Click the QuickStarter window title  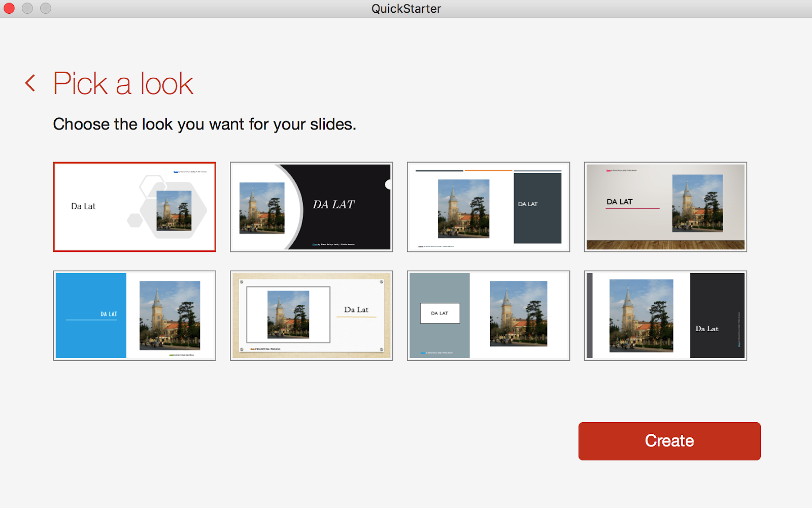tap(406, 9)
